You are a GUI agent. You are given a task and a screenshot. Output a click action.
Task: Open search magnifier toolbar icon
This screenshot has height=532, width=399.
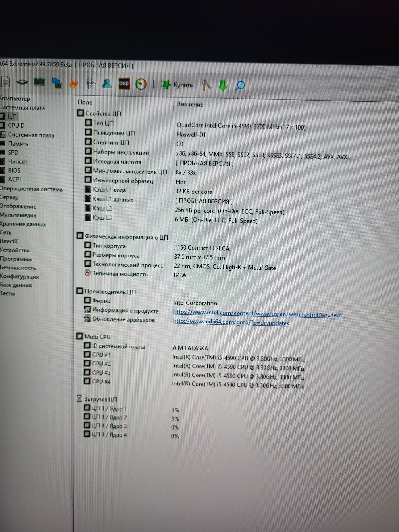point(240,86)
